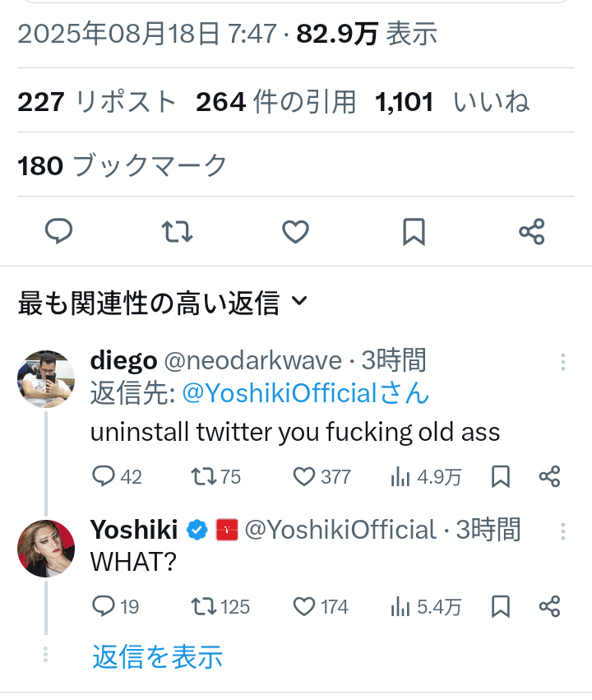Viewport: 592px width, 700px height.
Task: Reply to the main post
Action: pos(58,233)
